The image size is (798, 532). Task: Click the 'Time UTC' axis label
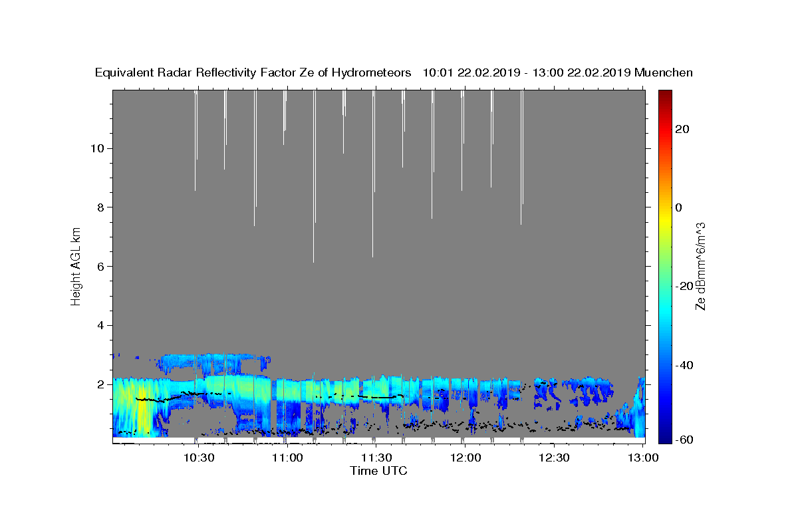378,471
